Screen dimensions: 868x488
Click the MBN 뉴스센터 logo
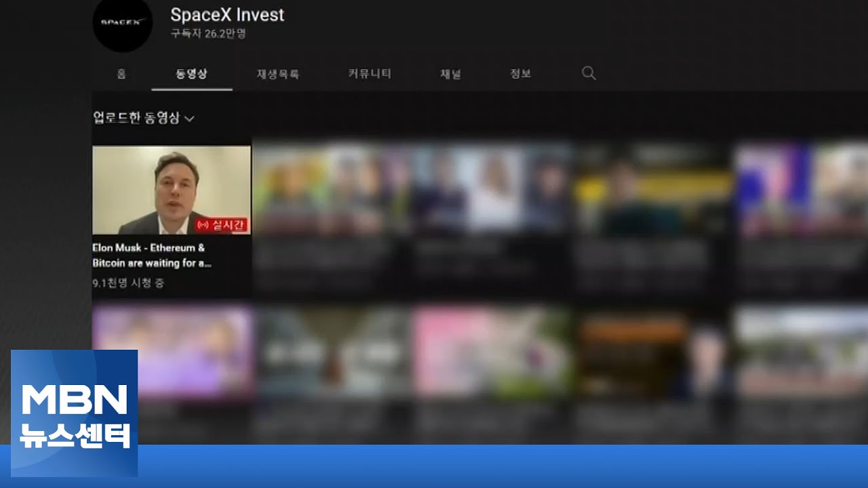[75, 413]
